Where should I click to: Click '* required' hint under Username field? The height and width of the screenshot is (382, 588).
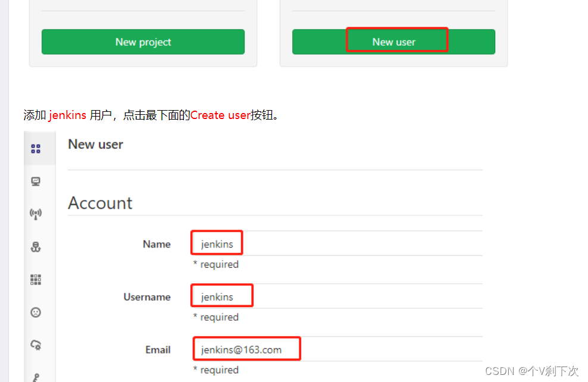pos(215,317)
